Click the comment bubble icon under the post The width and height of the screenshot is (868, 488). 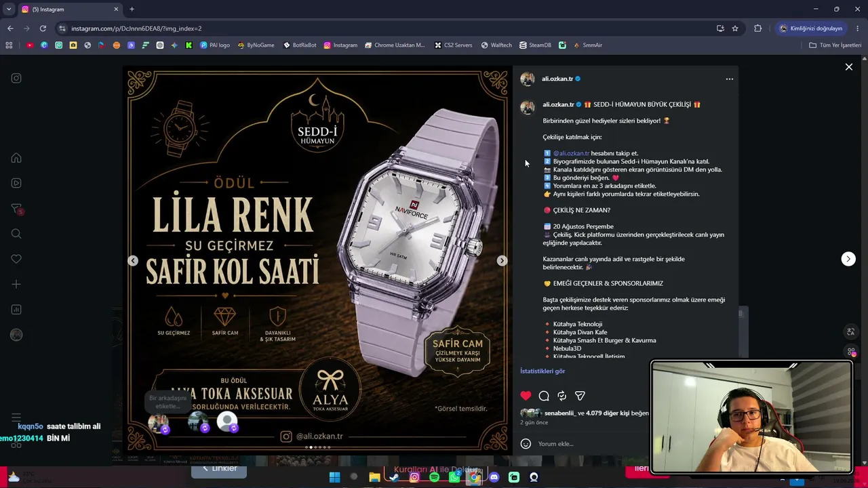(544, 396)
